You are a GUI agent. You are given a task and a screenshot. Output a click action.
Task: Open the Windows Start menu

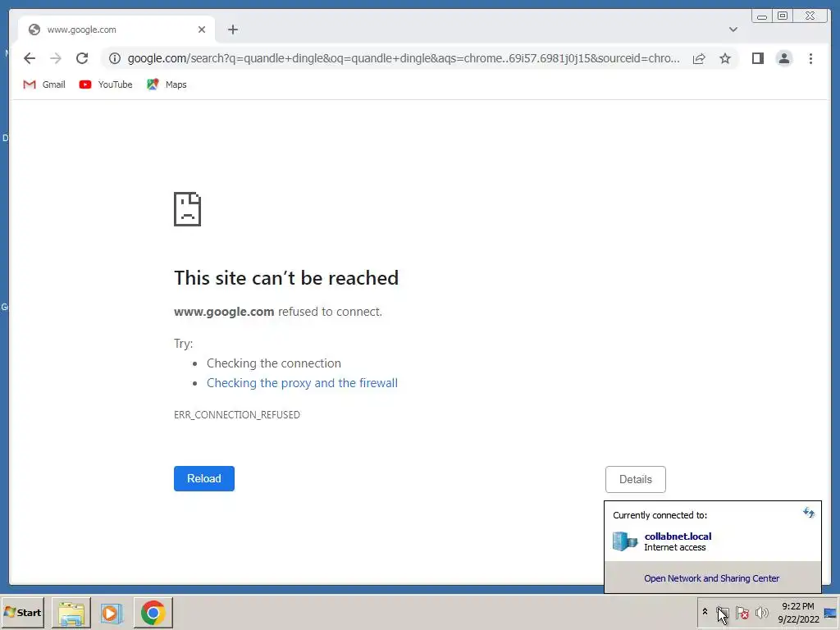click(22, 612)
